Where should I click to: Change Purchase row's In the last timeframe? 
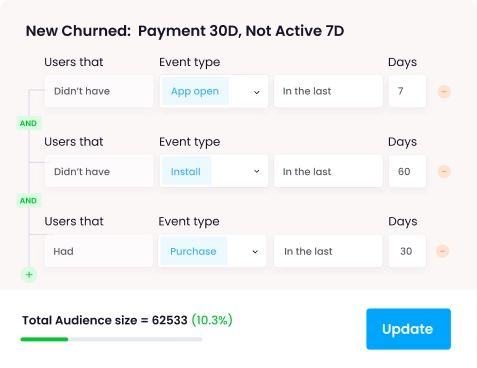tap(328, 251)
